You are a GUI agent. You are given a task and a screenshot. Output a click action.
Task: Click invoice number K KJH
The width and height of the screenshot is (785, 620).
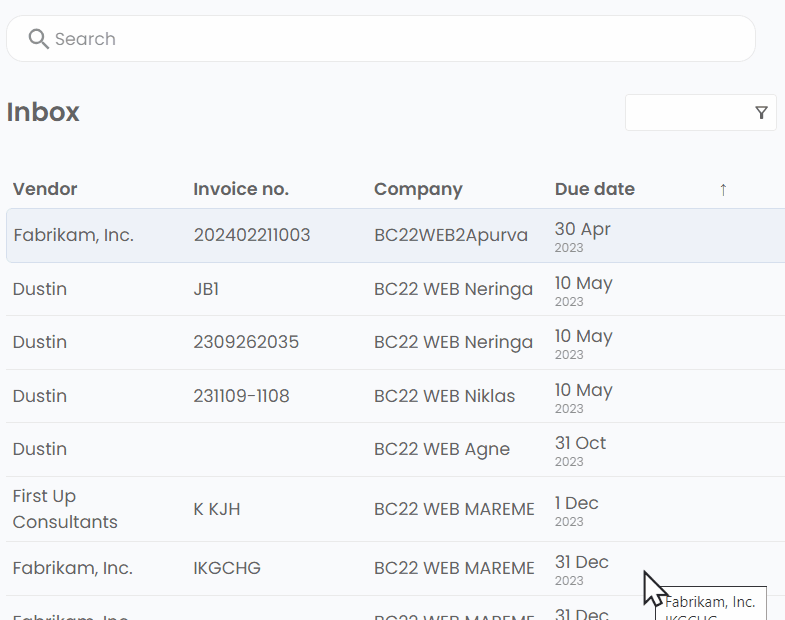(217, 509)
